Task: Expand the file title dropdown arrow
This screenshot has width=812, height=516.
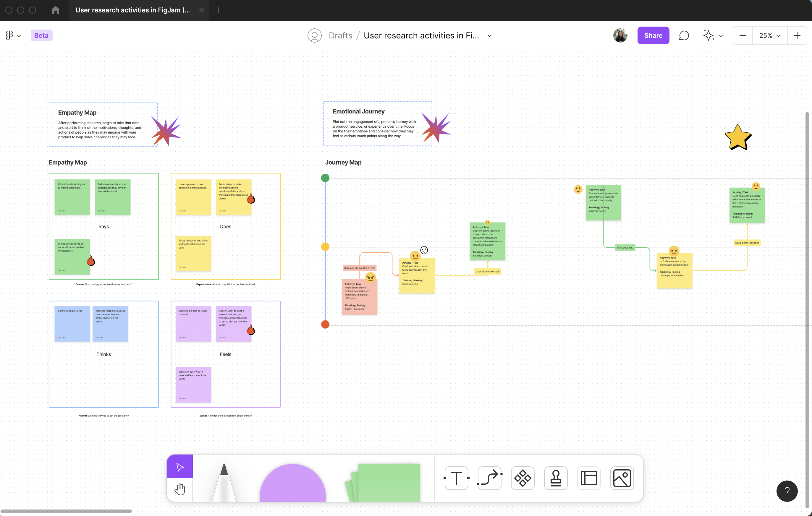Action: point(490,36)
